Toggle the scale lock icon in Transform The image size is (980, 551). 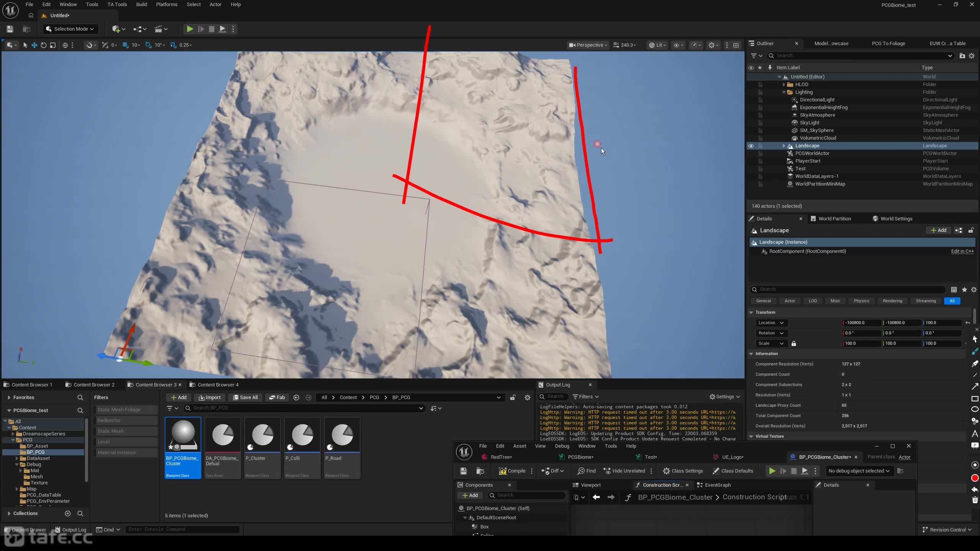click(x=794, y=344)
